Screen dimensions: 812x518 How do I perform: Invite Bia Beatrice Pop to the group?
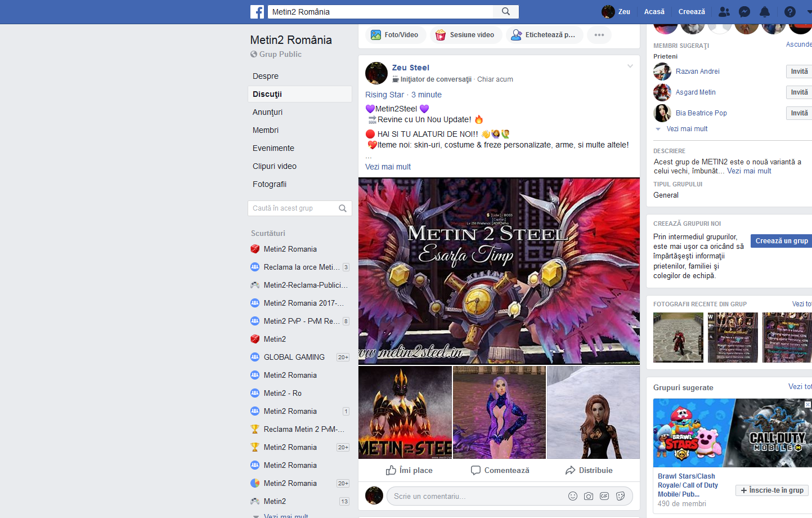799,113
